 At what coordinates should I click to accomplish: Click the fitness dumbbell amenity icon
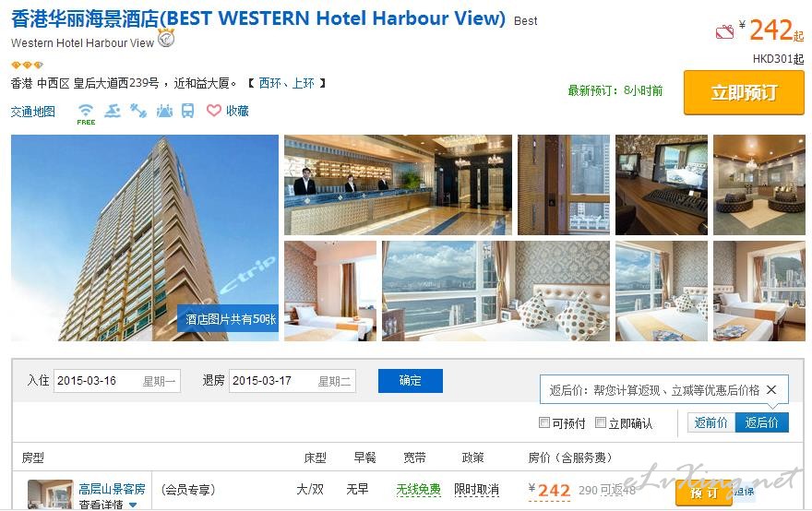click(138, 111)
